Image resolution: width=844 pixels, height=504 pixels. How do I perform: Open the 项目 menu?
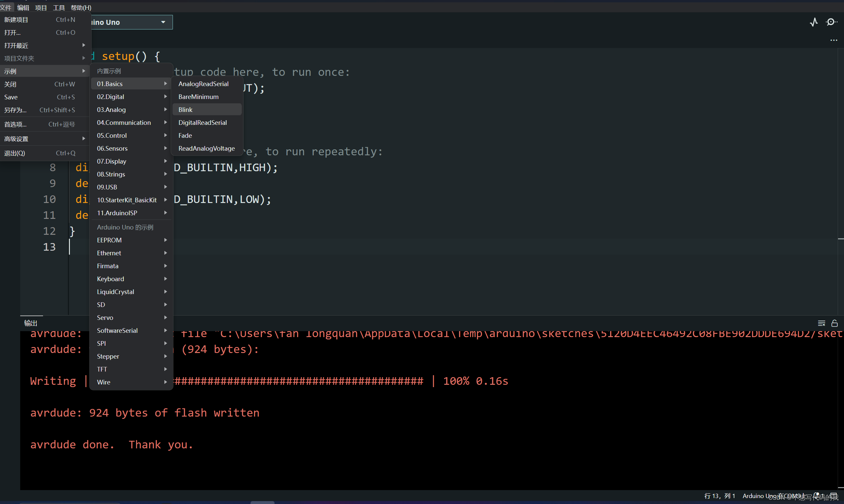click(41, 8)
